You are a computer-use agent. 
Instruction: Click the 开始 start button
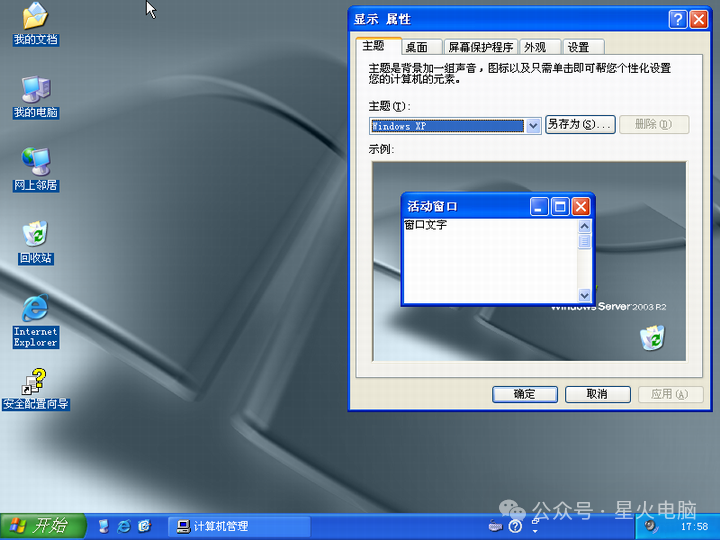[43, 526]
